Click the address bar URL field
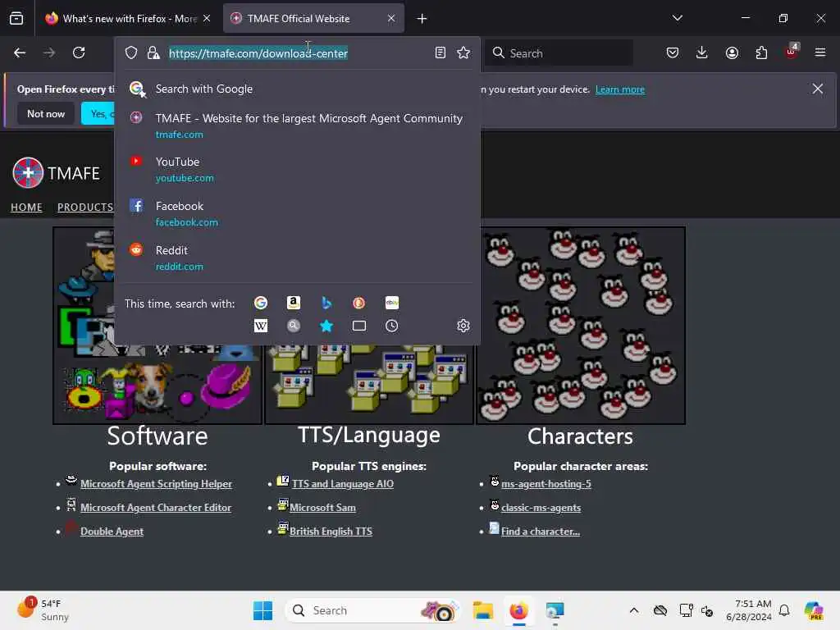Viewport: 840px width, 630px height. (x=297, y=53)
